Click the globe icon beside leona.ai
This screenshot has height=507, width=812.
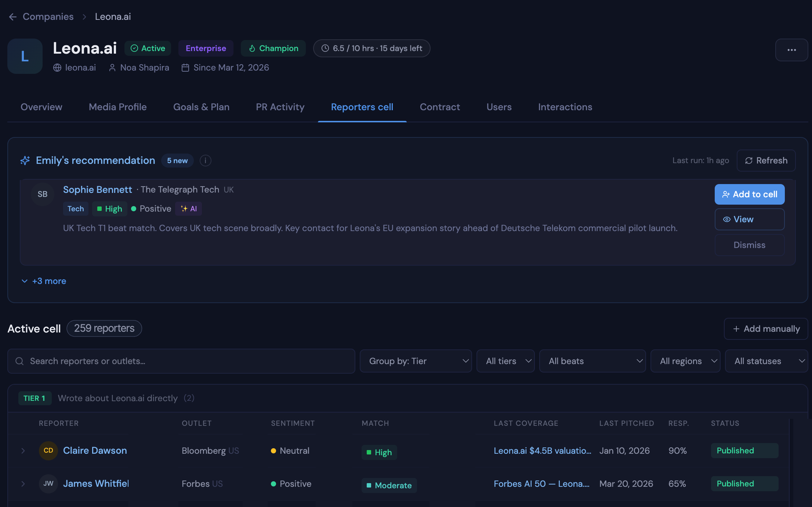[57, 68]
